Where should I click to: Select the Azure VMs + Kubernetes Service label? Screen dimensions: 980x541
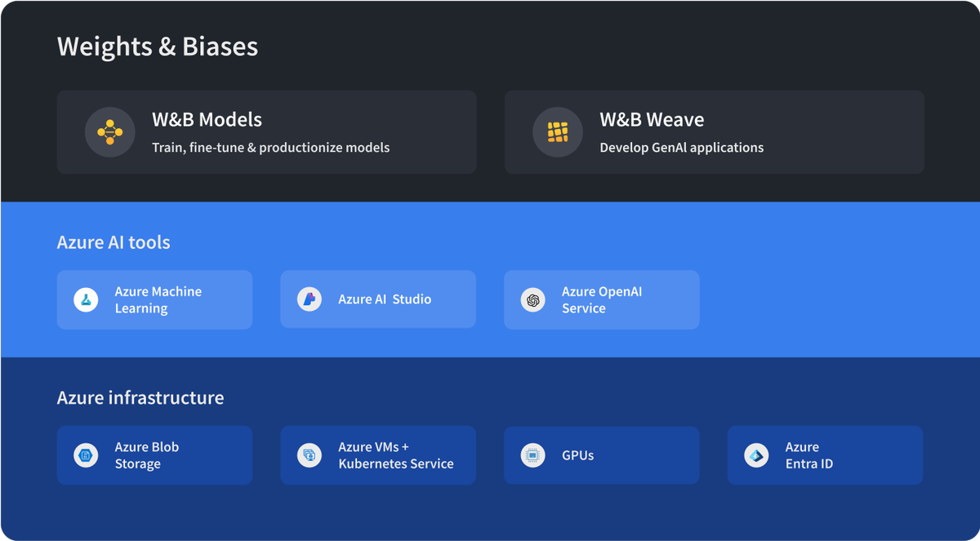click(x=396, y=455)
